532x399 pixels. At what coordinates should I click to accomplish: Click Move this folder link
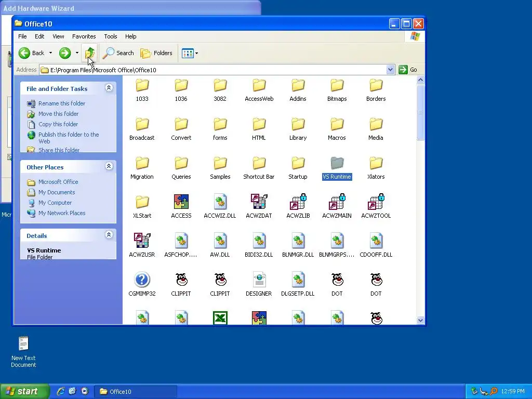(x=58, y=114)
